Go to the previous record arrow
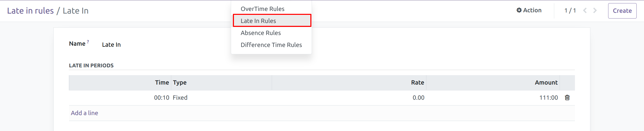The image size is (644, 131). pyautogui.click(x=585, y=10)
